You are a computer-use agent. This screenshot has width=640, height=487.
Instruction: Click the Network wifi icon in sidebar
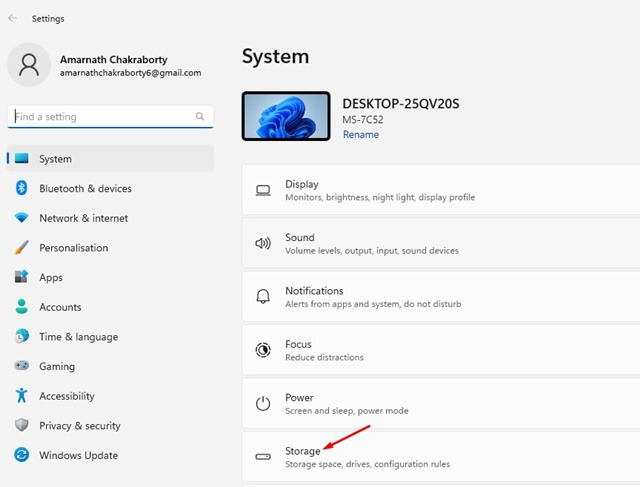click(21, 218)
